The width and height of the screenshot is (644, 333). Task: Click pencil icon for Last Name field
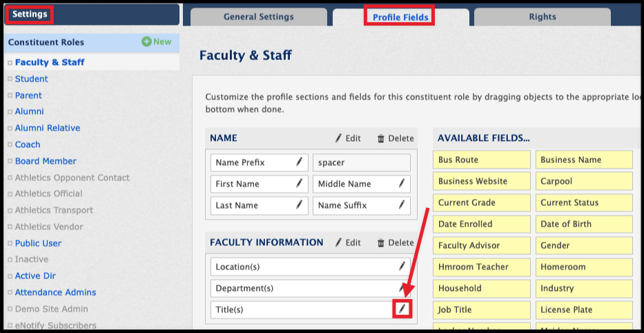(300, 204)
